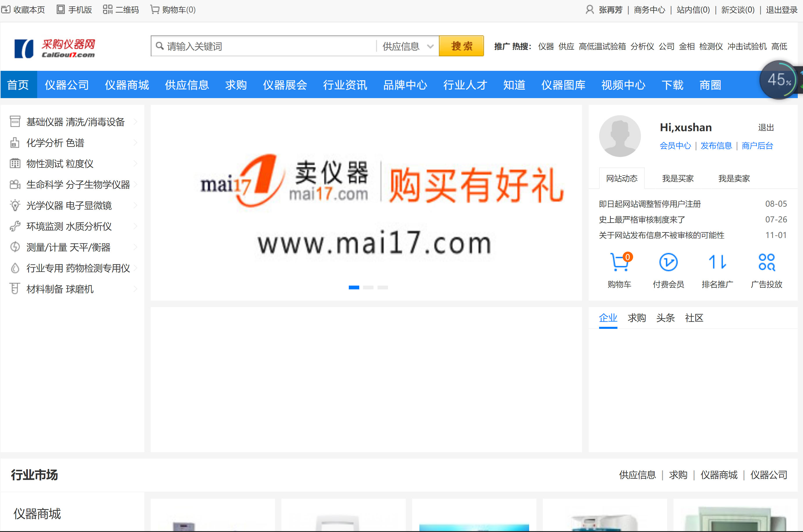The image size is (803, 532).
Task: Select the third banner carousel indicator
Action: 382,287
